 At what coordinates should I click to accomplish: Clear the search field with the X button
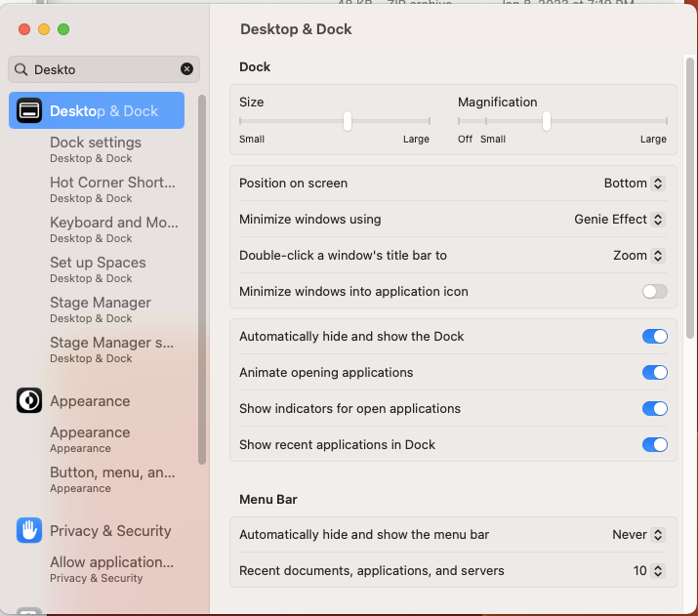(x=187, y=69)
